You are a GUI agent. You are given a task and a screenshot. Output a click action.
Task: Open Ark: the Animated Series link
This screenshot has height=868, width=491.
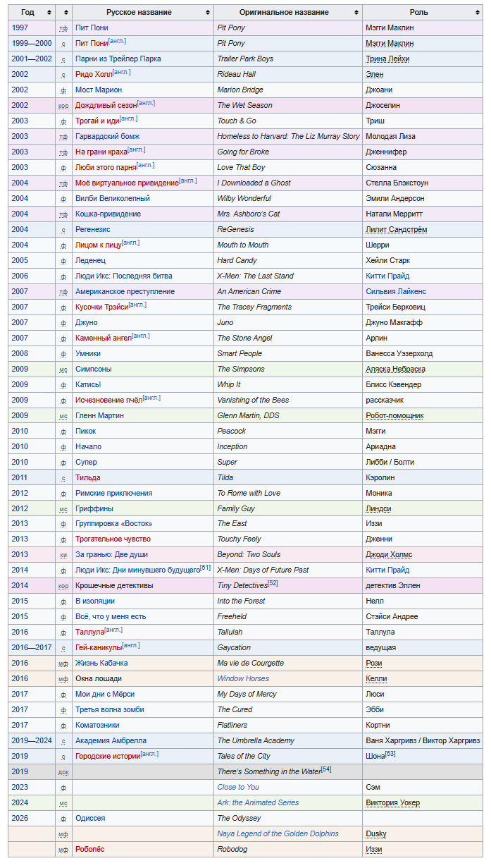click(258, 803)
